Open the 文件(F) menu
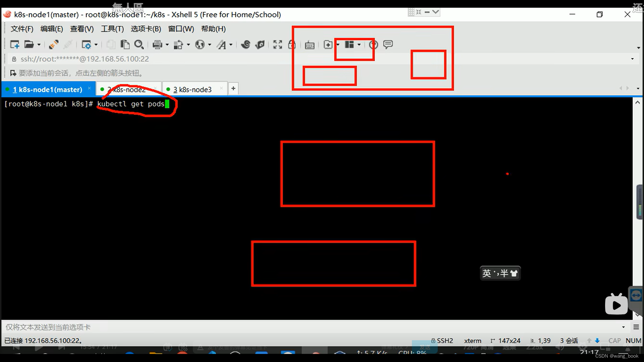The image size is (644, 362). click(x=22, y=29)
